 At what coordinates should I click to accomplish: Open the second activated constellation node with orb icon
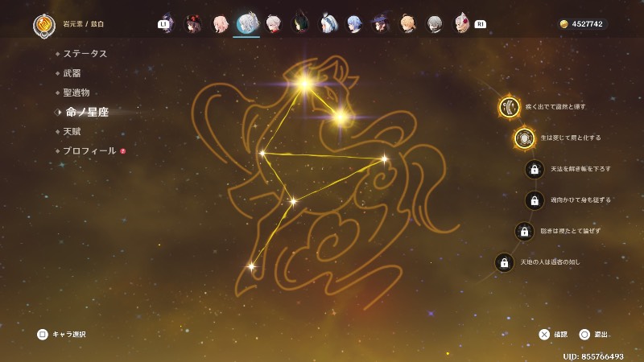[x=525, y=138]
